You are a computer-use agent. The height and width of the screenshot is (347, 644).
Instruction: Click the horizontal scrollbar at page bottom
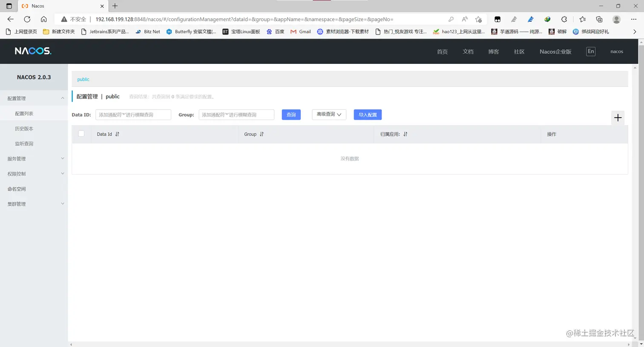pos(350,344)
